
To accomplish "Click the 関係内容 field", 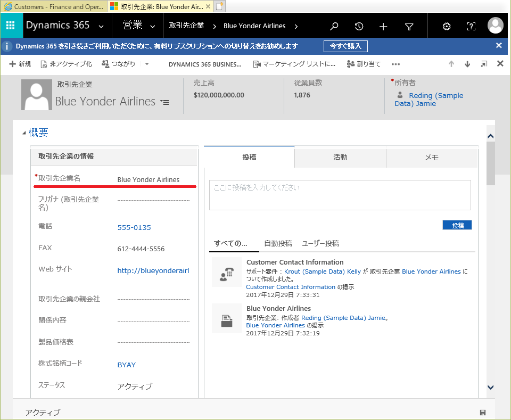I will click(x=153, y=320).
